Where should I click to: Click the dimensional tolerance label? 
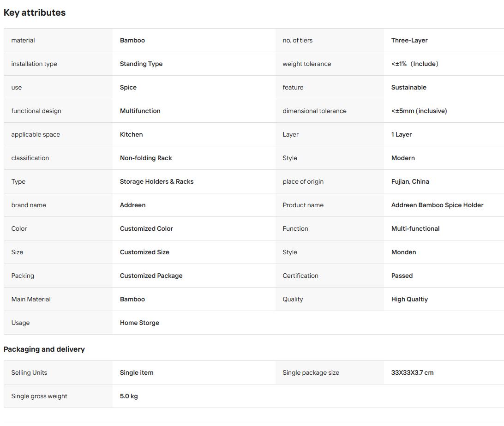314,111
